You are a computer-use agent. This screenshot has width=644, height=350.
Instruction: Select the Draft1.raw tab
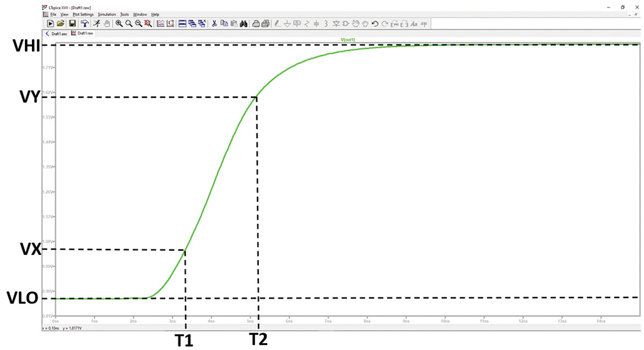82,33
